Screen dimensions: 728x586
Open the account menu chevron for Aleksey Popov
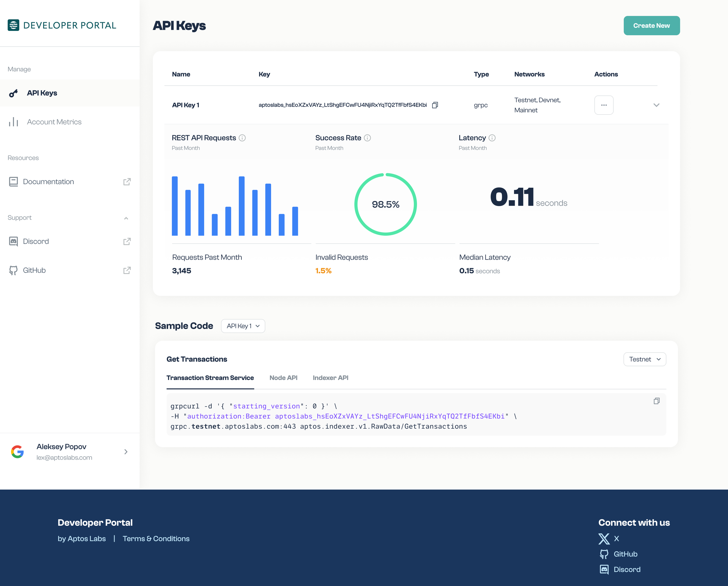point(126,452)
